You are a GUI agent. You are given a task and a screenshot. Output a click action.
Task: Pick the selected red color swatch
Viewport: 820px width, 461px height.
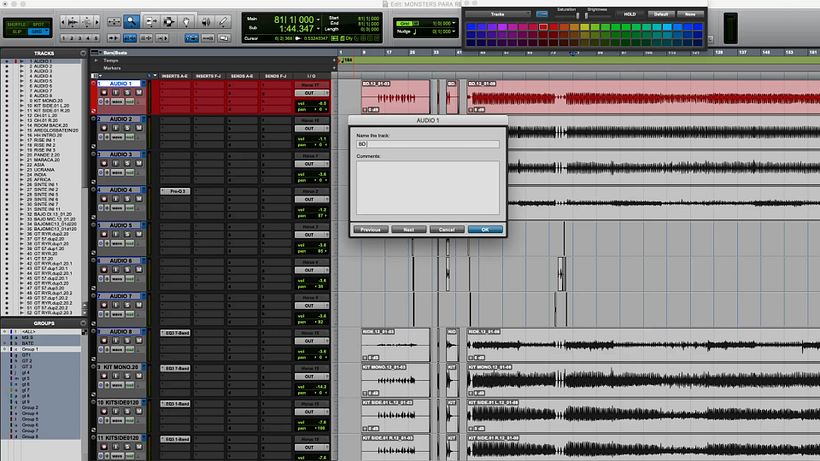pyautogui.click(x=543, y=27)
